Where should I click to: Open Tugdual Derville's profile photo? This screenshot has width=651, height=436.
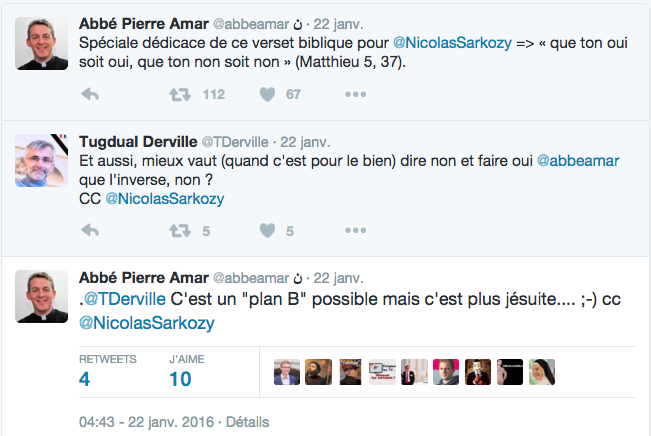(x=42, y=160)
